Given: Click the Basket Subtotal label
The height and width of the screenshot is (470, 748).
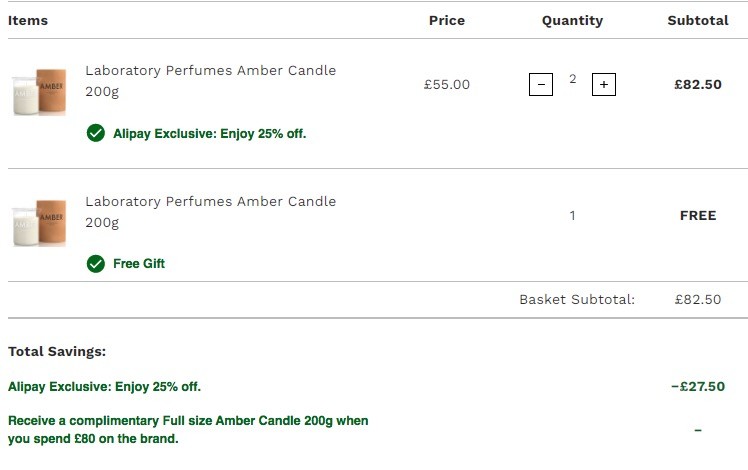Looking at the screenshot, I should pyautogui.click(x=577, y=300).
